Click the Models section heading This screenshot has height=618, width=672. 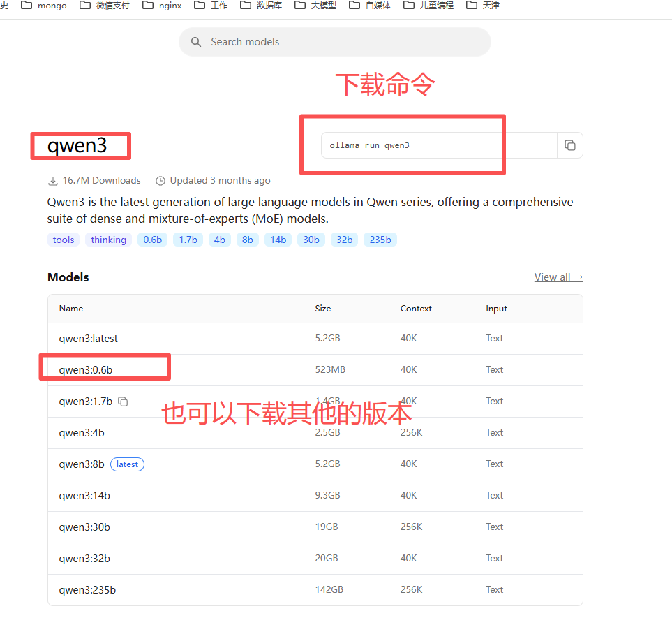click(68, 277)
